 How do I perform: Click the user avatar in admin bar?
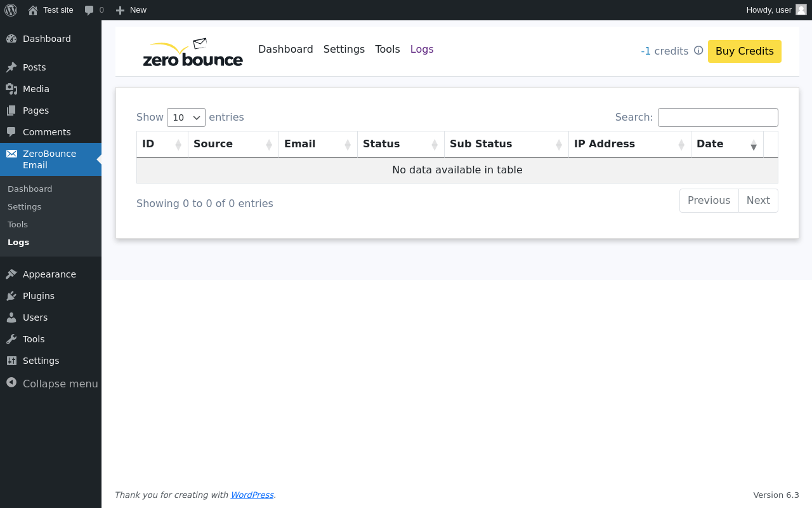coord(801,10)
